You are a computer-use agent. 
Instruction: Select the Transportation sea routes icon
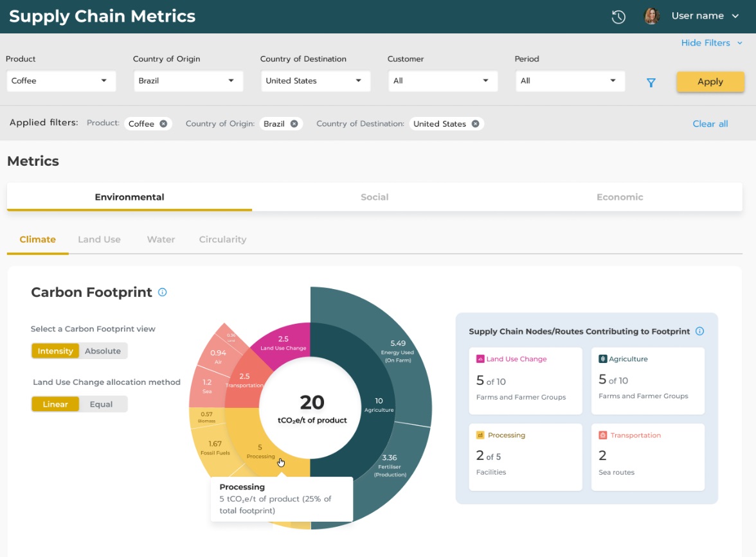pyautogui.click(x=603, y=435)
